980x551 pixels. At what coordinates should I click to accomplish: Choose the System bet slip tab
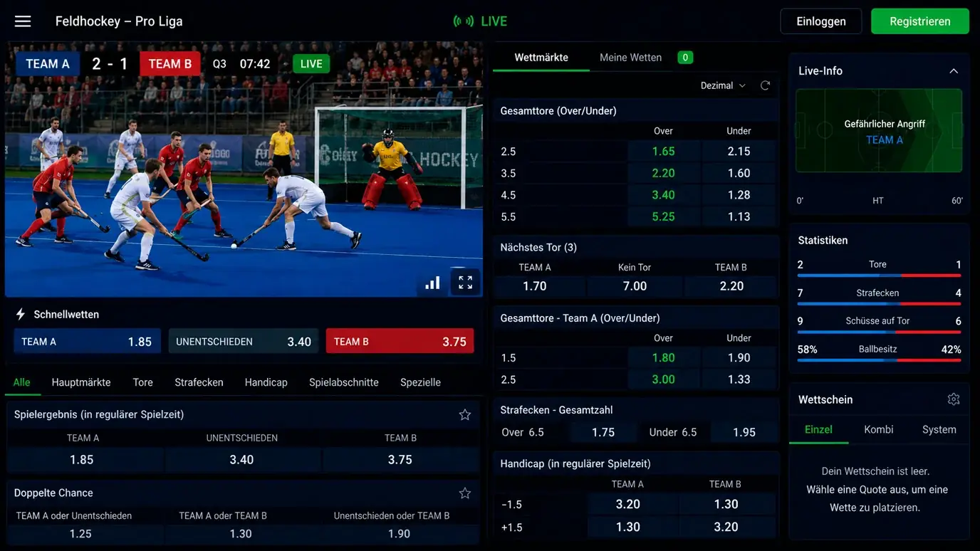point(939,429)
